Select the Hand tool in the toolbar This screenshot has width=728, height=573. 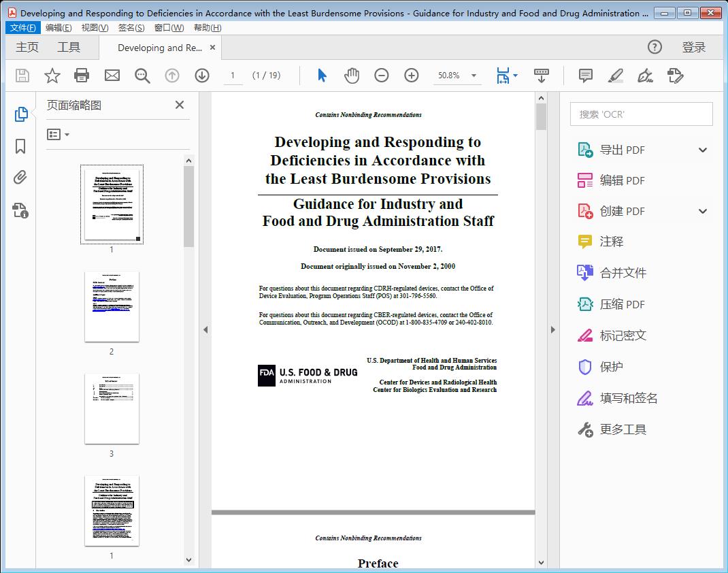point(352,76)
